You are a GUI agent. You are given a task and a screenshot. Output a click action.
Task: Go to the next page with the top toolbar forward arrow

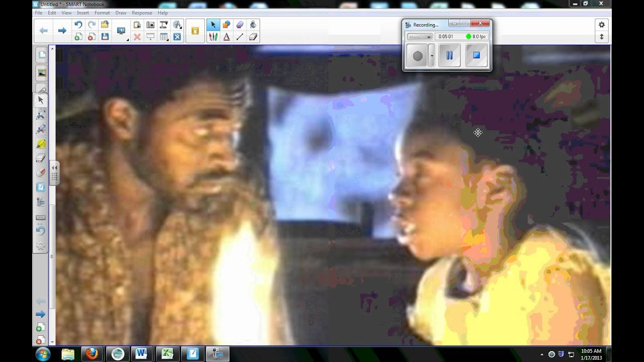[x=62, y=31]
